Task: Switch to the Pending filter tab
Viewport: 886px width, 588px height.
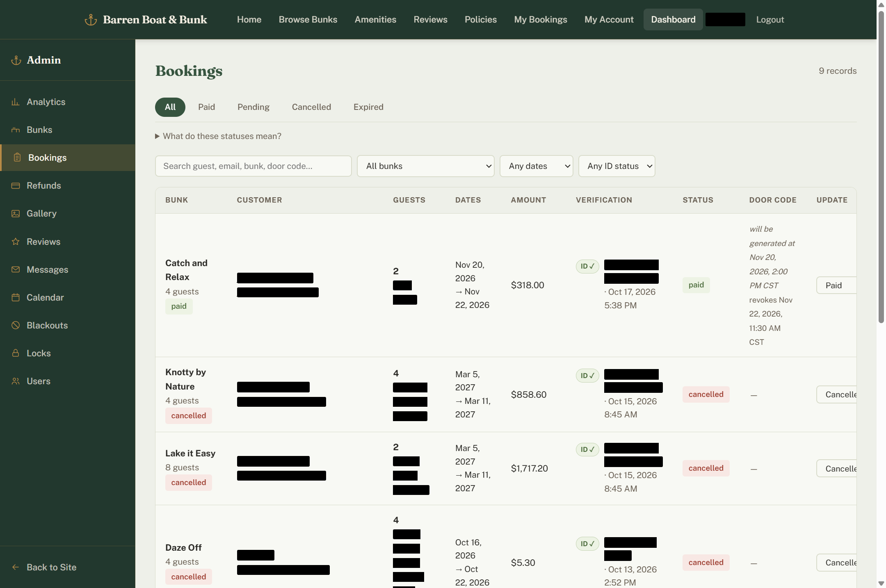Action: [x=253, y=107]
